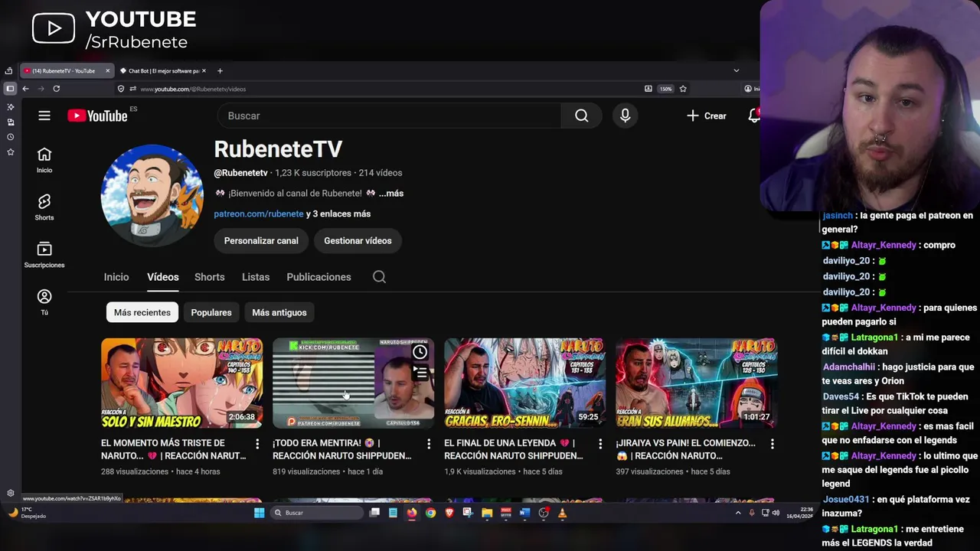The width and height of the screenshot is (980, 551).
Task: Open EL MOMENTO MÁS TRISTE video thumbnail
Action: point(181,383)
